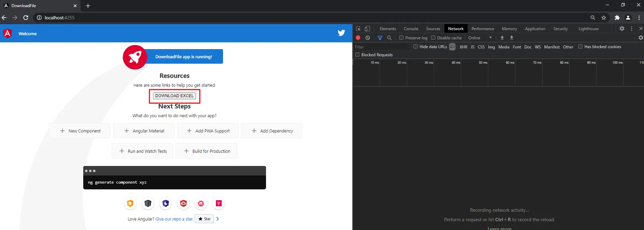Viewport: 644px width, 230px height.
Task: Open a new browser tab
Action: coord(88,6)
